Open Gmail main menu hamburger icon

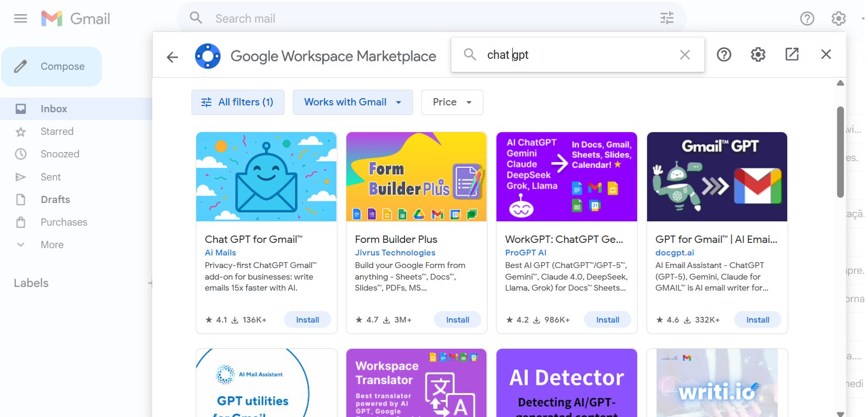click(20, 19)
